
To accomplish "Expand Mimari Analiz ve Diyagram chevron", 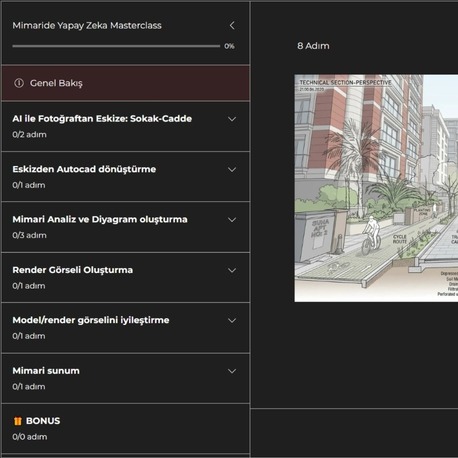I will tap(232, 220).
